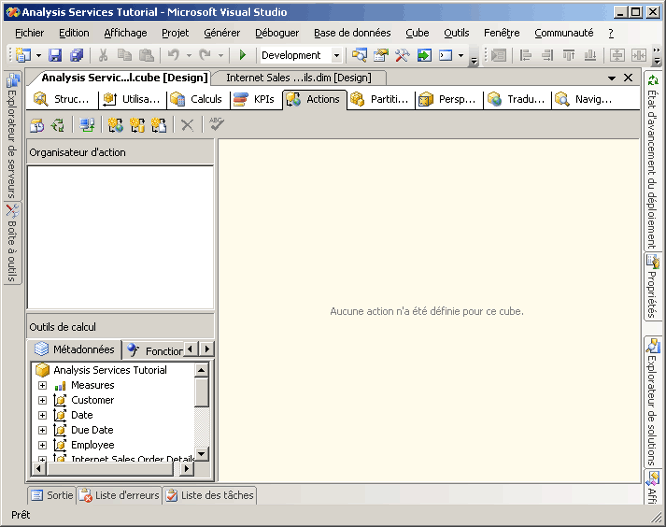The image size is (666, 527).
Task: Click the align lefts layout icon
Action: tap(525, 55)
